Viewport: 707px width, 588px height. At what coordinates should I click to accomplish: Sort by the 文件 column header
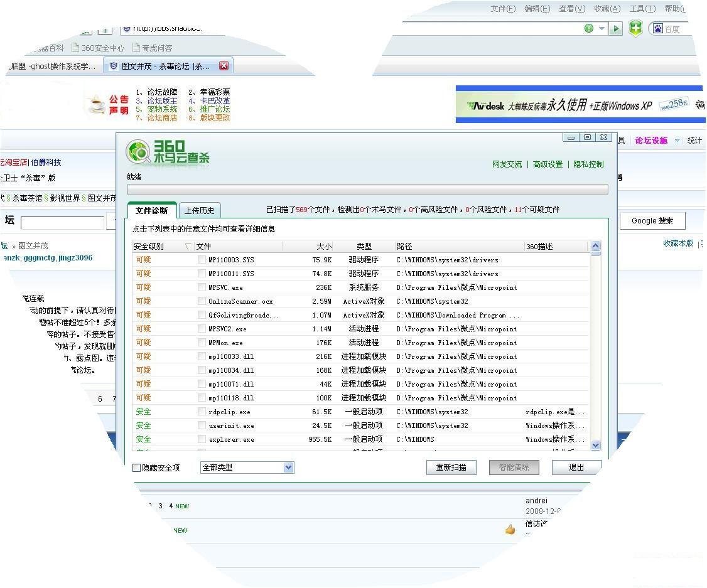[239, 247]
